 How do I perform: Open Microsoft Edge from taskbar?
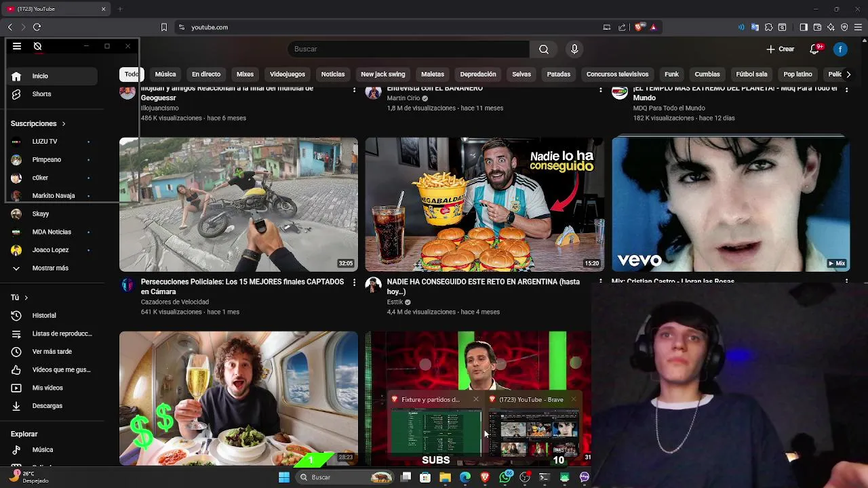[465, 477]
